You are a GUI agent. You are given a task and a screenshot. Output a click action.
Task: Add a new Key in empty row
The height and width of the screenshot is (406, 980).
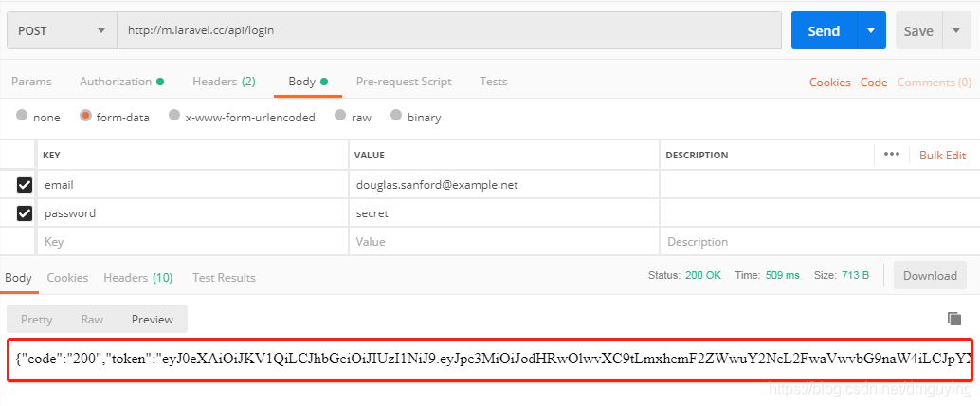(192, 242)
